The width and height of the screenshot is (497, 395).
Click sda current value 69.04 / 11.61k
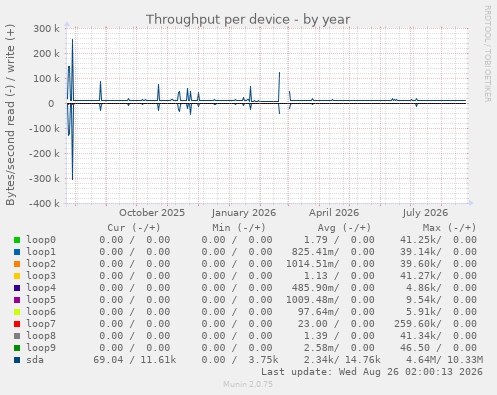[x=135, y=360]
